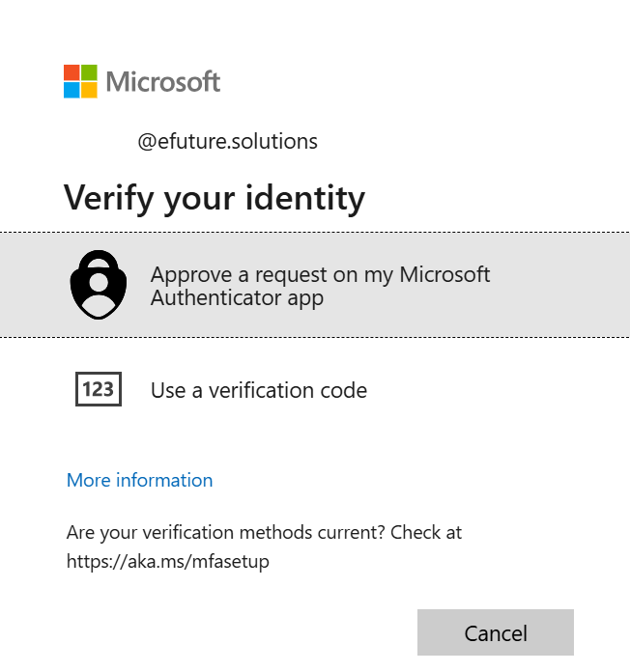Cancel the identity verification
Viewport: 630px width, 672px height.
pos(496,632)
